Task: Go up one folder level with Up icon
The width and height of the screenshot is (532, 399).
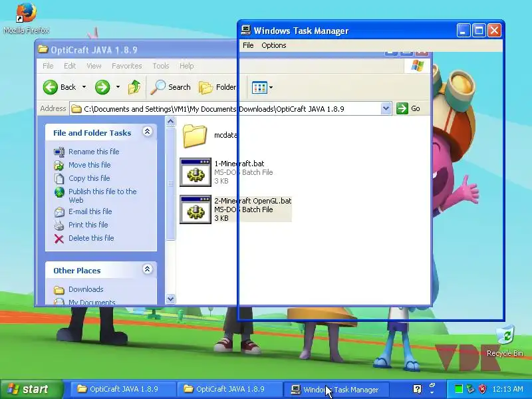Action: [x=134, y=87]
